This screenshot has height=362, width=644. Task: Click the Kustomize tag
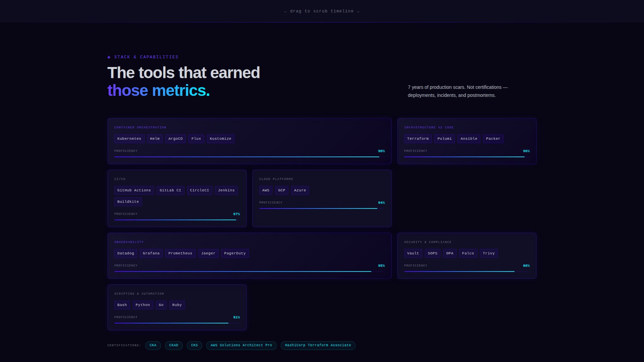220,139
